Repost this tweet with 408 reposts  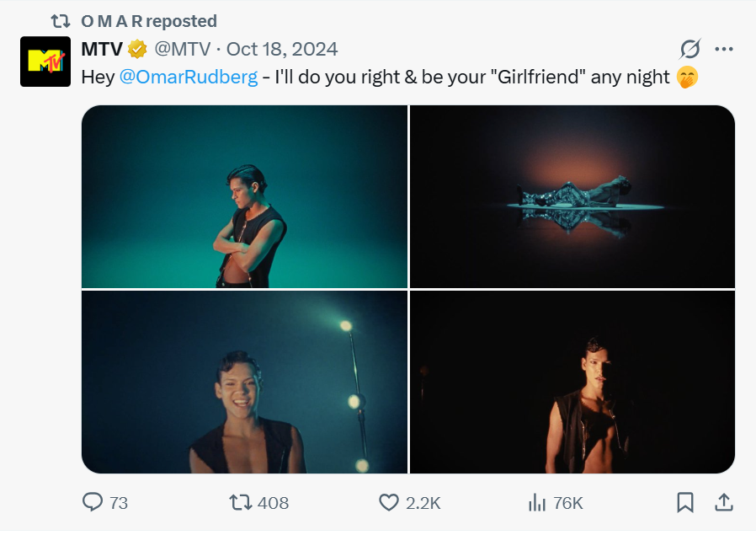click(x=241, y=503)
